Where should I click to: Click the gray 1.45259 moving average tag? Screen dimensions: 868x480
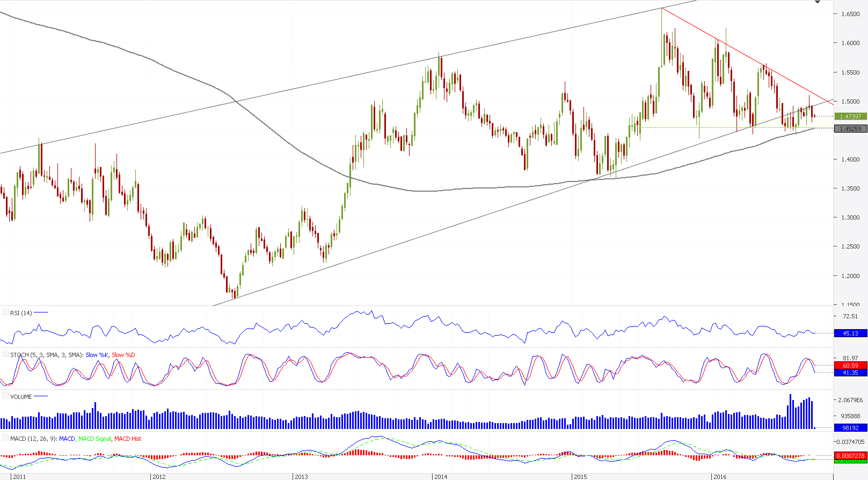click(851, 128)
